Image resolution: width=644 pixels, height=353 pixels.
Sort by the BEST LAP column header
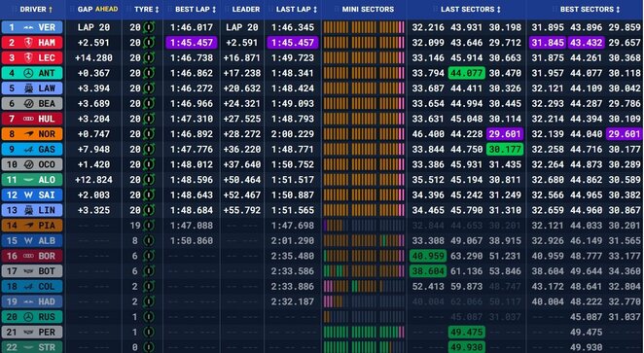point(196,9)
